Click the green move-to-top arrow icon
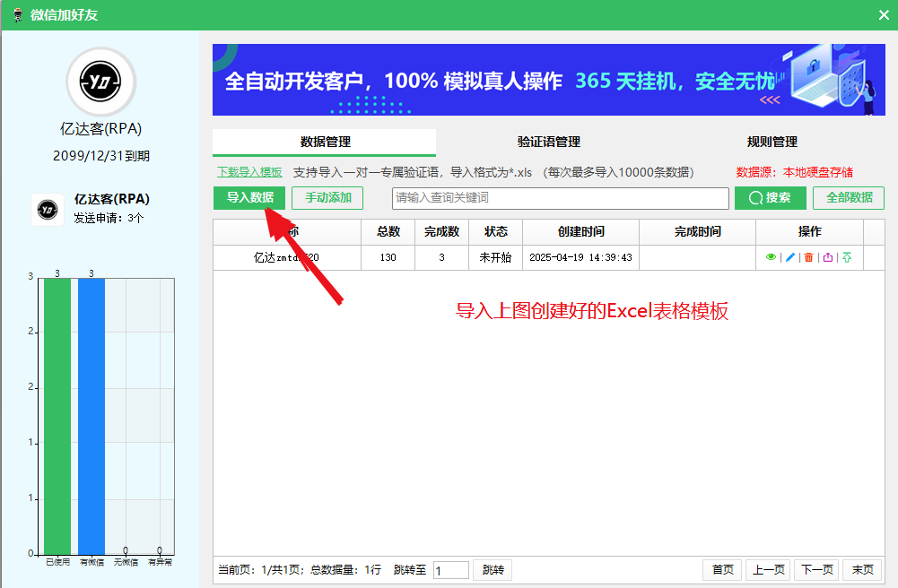This screenshot has width=898, height=588. pos(847,257)
